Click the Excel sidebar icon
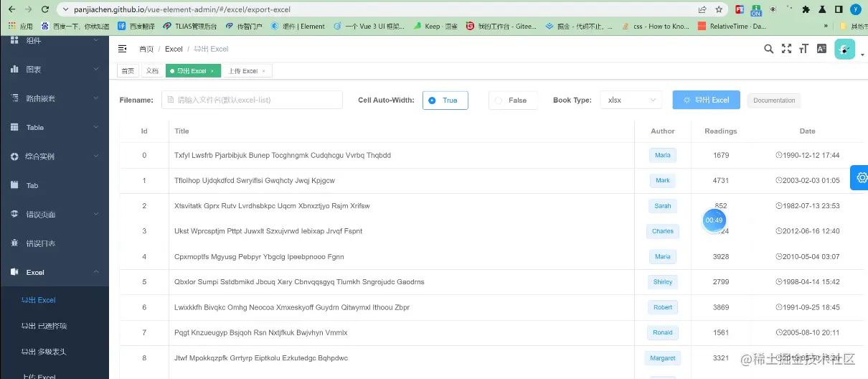 click(14, 272)
